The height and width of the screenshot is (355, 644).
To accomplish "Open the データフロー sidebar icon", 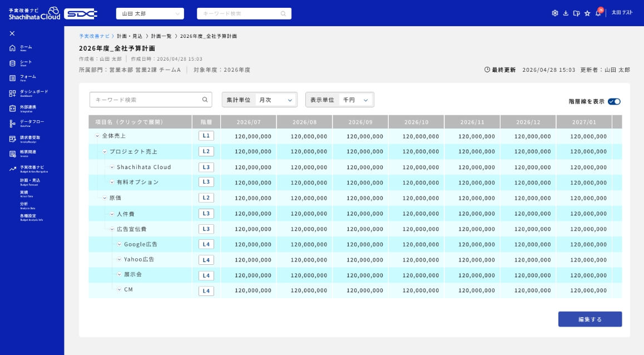I will point(12,124).
